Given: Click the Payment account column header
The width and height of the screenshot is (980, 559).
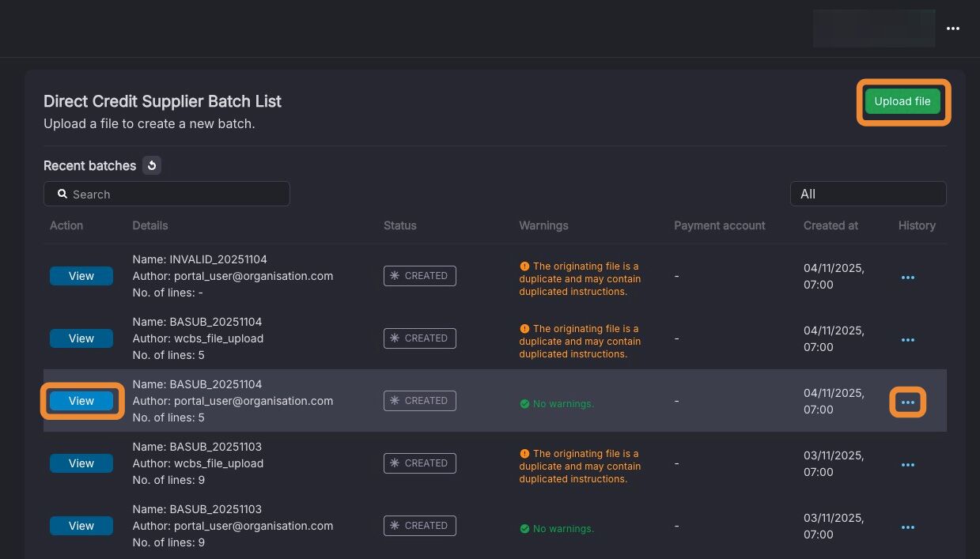Looking at the screenshot, I should pyautogui.click(x=720, y=225).
